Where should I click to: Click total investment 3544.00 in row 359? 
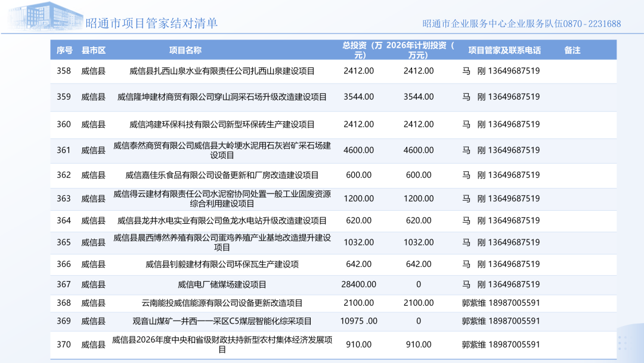358,97
